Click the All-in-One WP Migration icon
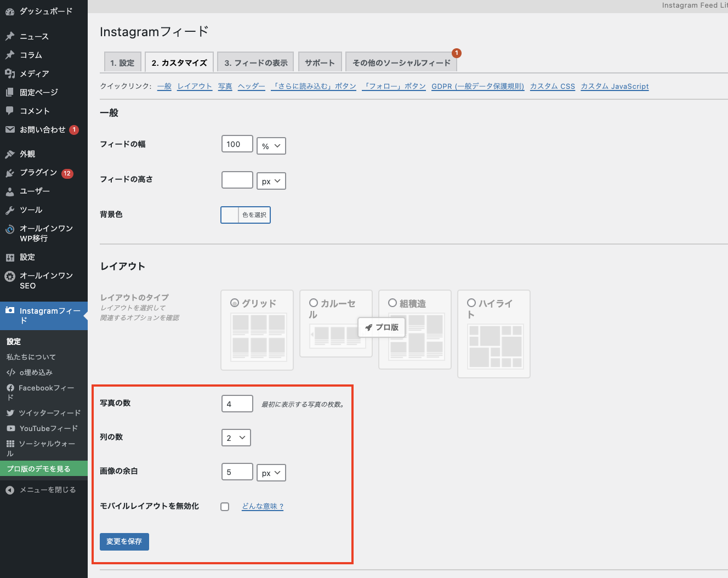The height and width of the screenshot is (578, 728). click(x=10, y=229)
